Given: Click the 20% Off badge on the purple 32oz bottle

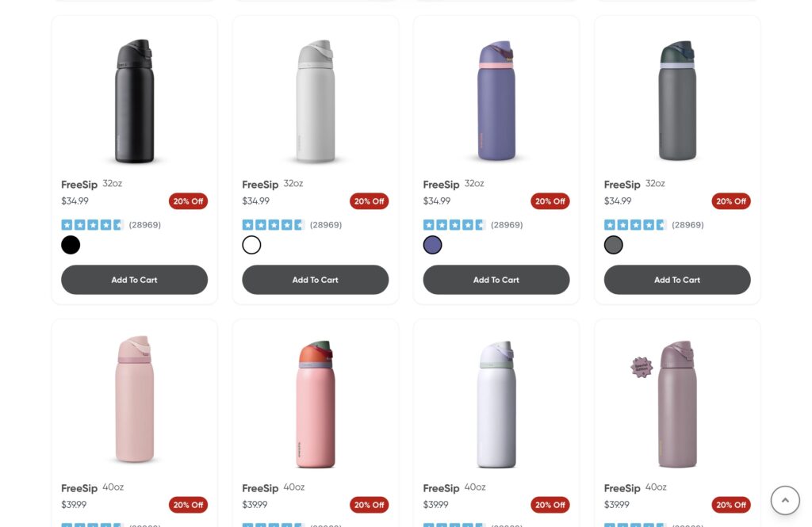Looking at the screenshot, I should coord(550,201).
